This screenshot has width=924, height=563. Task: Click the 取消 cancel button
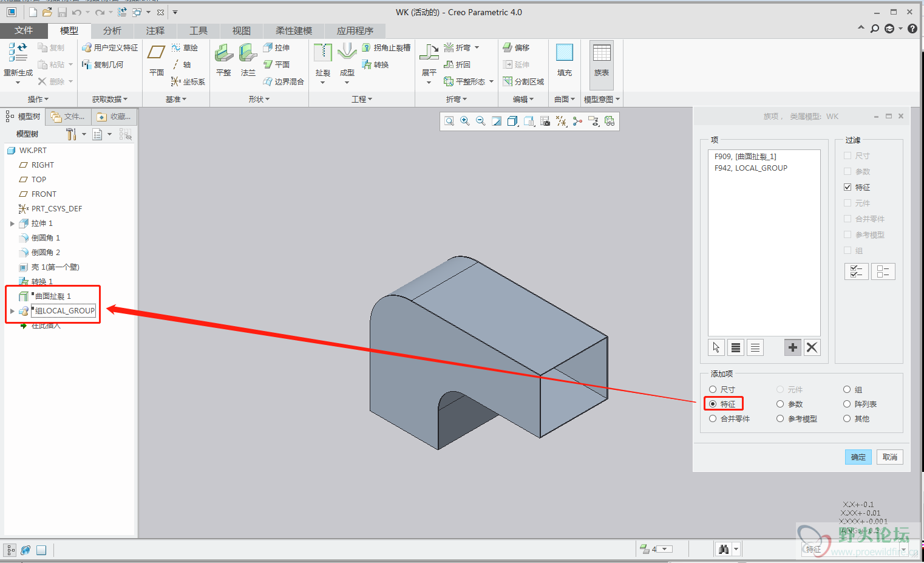(x=890, y=457)
